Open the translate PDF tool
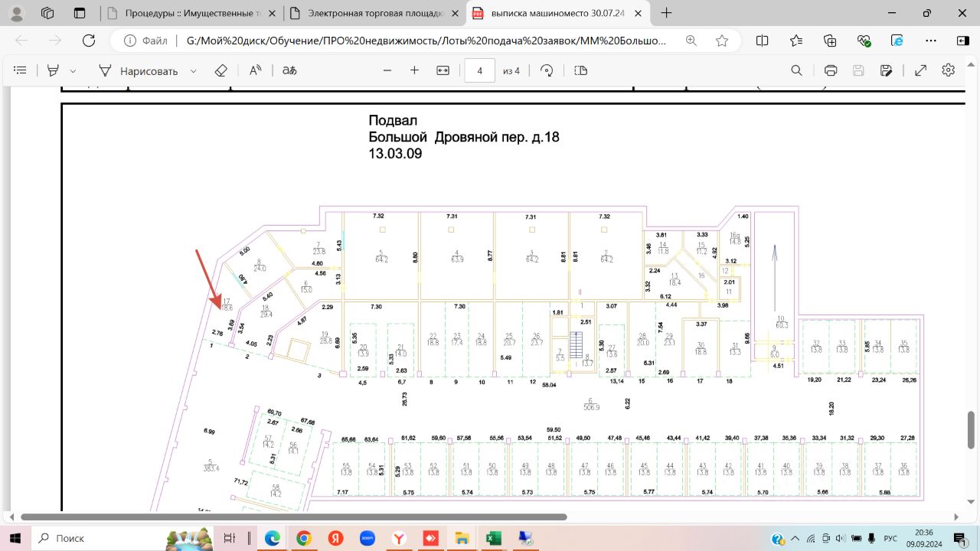980x551 pixels. (x=289, y=70)
